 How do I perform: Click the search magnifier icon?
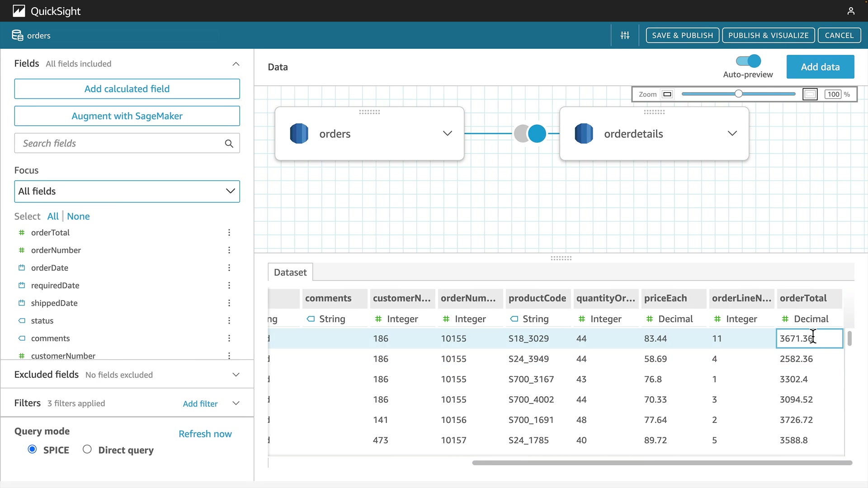[229, 144]
